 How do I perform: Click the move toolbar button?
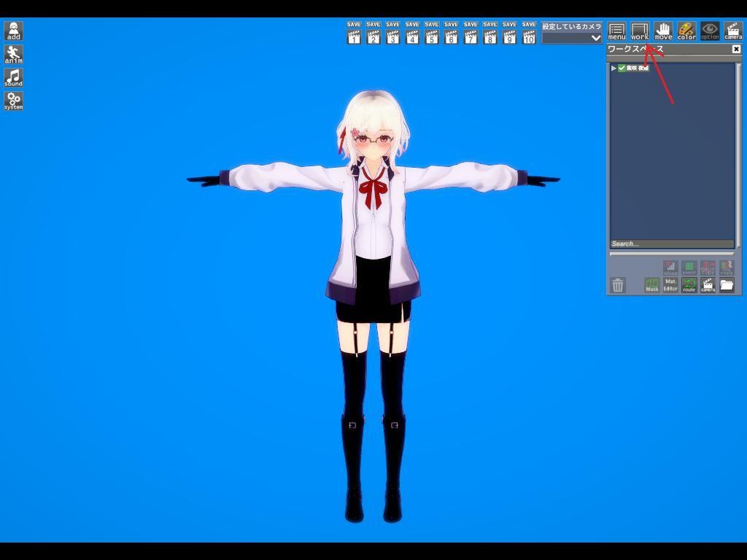pos(663,30)
